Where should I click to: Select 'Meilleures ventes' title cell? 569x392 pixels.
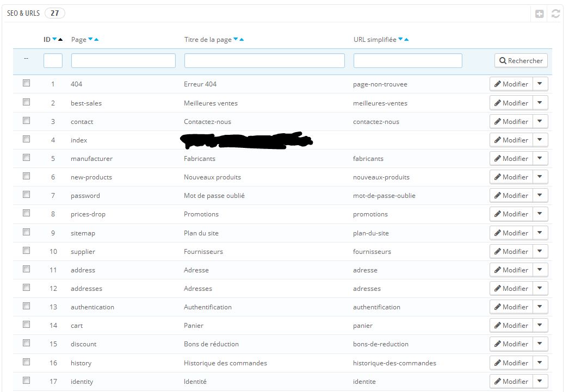(x=211, y=103)
